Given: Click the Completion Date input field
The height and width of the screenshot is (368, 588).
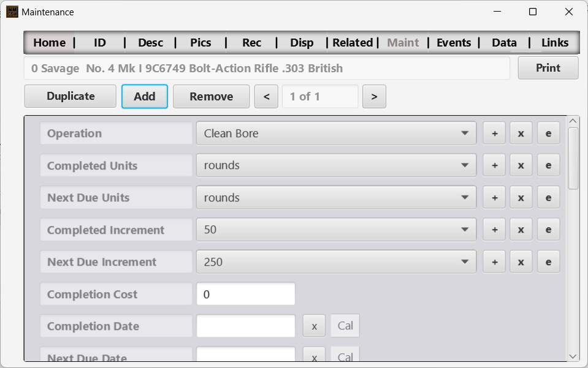Looking at the screenshot, I should pyautogui.click(x=246, y=326).
